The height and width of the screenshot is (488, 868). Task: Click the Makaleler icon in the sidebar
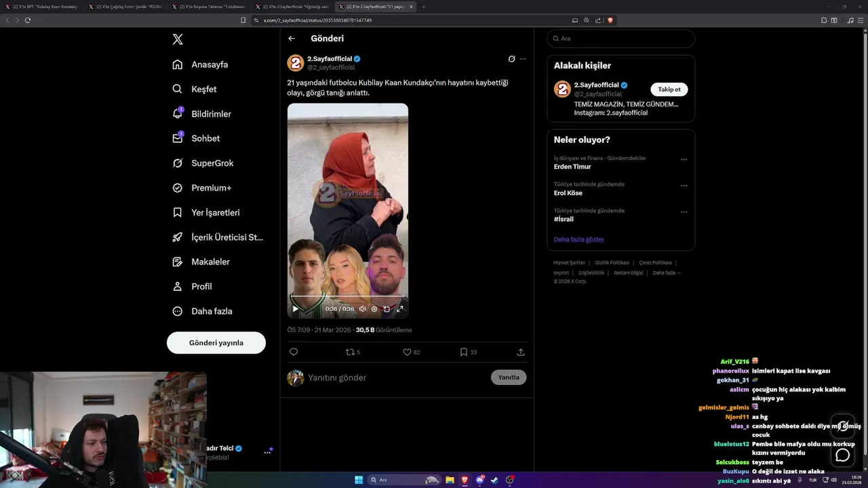[178, 262]
